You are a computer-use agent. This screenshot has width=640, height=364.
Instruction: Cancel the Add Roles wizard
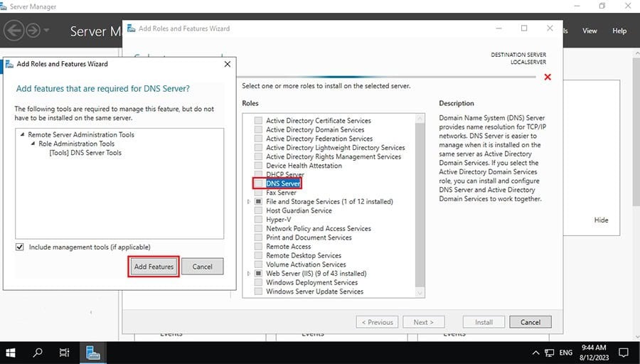530,322
